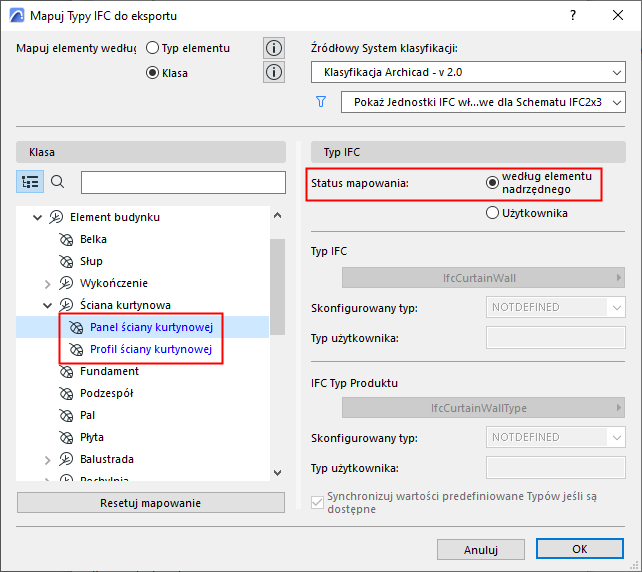
Task: Click the leaf icon beside Belka
Action: (66, 239)
